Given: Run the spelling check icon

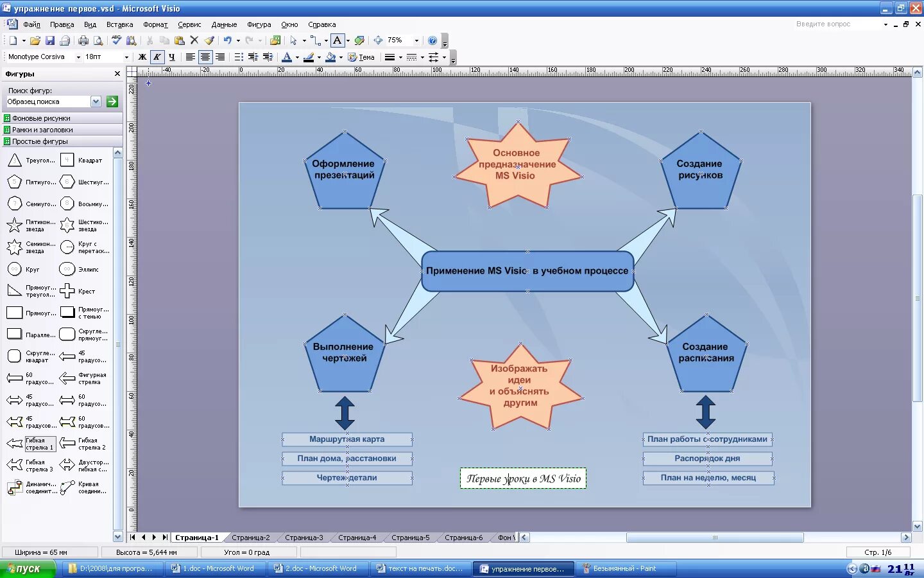Looking at the screenshot, I should point(116,40).
